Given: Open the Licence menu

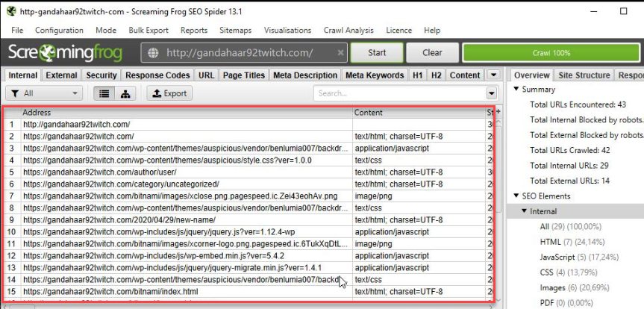Looking at the screenshot, I should click(398, 30).
